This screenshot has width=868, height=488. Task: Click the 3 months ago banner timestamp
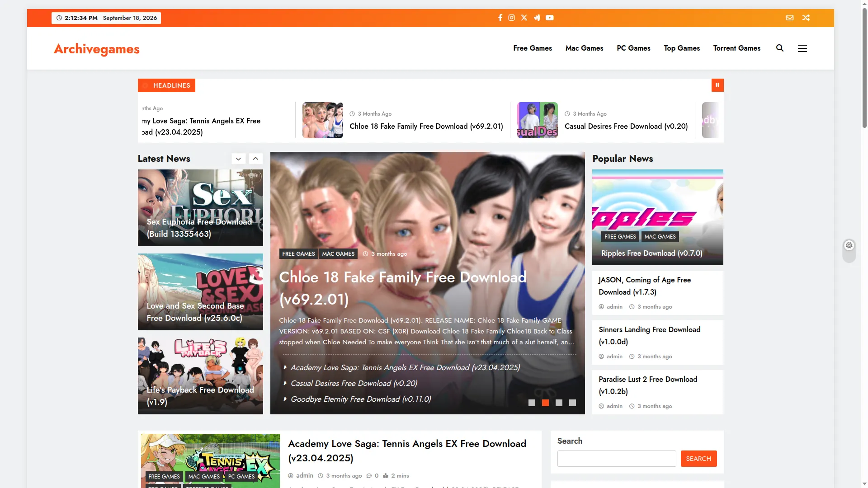pyautogui.click(x=389, y=254)
